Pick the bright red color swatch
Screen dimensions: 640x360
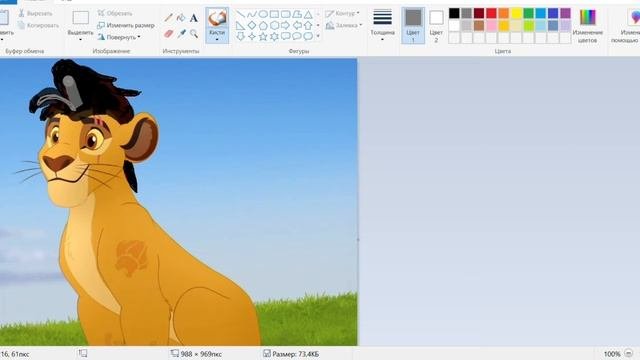(491, 13)
